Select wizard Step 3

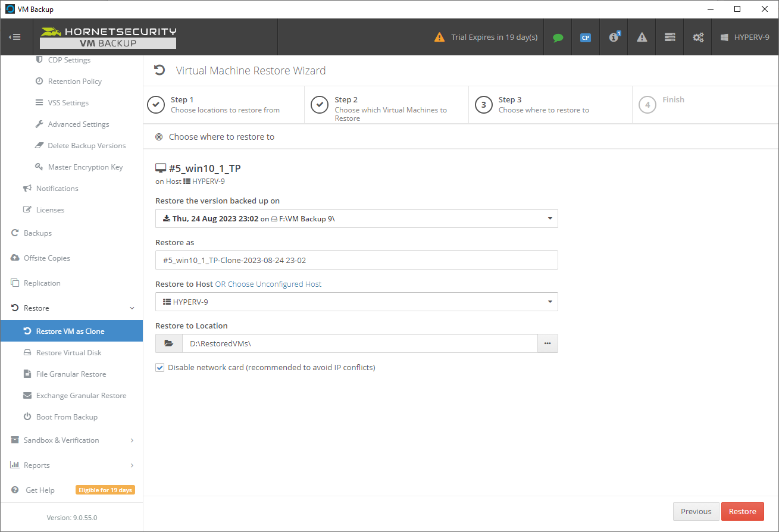tap(550, 105)
